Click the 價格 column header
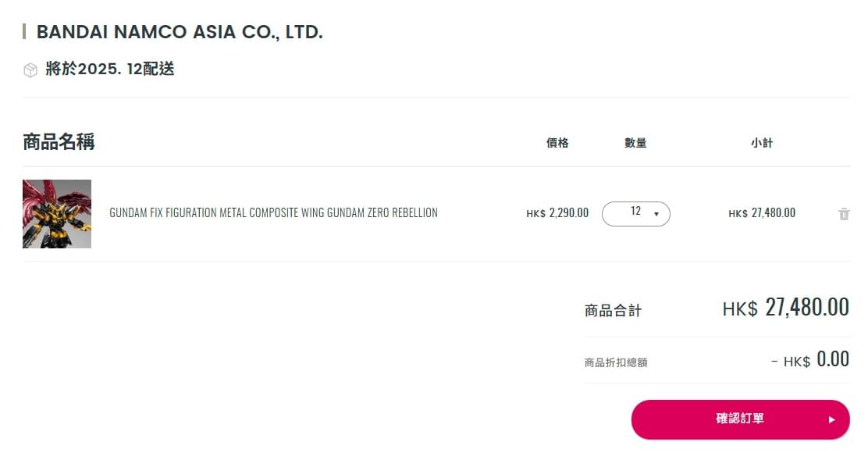 click(557, 143)
